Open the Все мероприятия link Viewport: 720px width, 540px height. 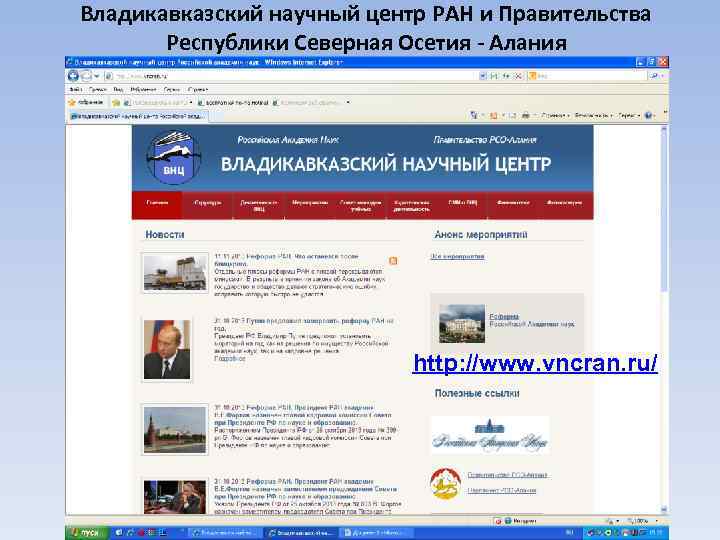point(457,256)
